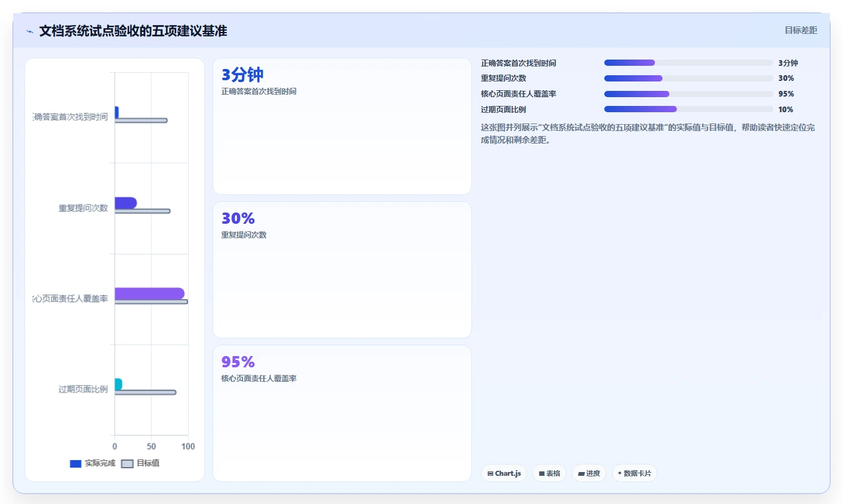Click the 数据卡片 tag chip

[634, 473]
